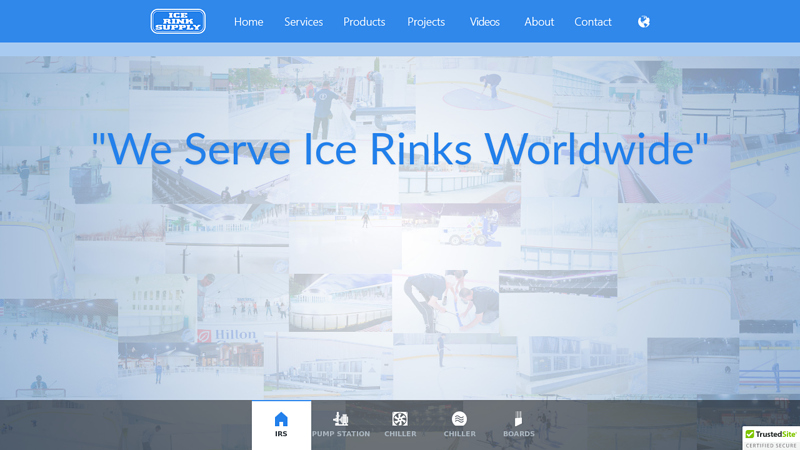Click the "We Serve Ice Rinks Worldwide" headline
The height and width of the screenshot is (450, 800).
400,148
